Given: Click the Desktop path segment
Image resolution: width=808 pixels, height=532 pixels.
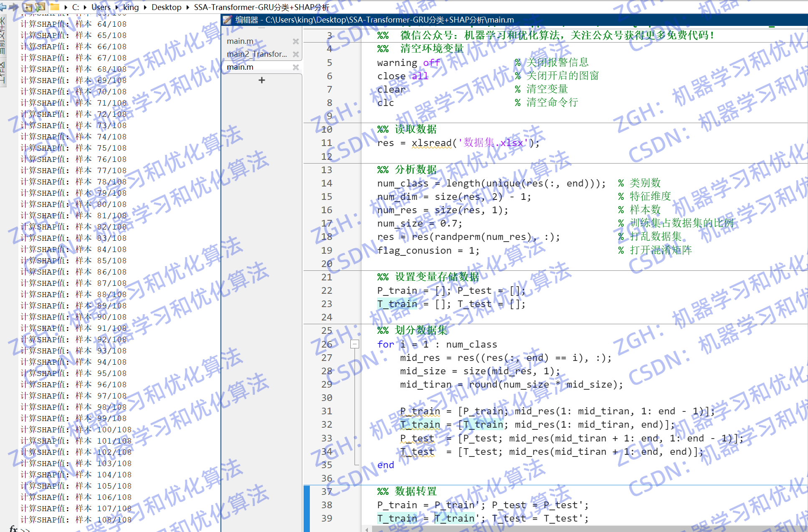Looking at the screenshot, I should click(x=166, y=7).
